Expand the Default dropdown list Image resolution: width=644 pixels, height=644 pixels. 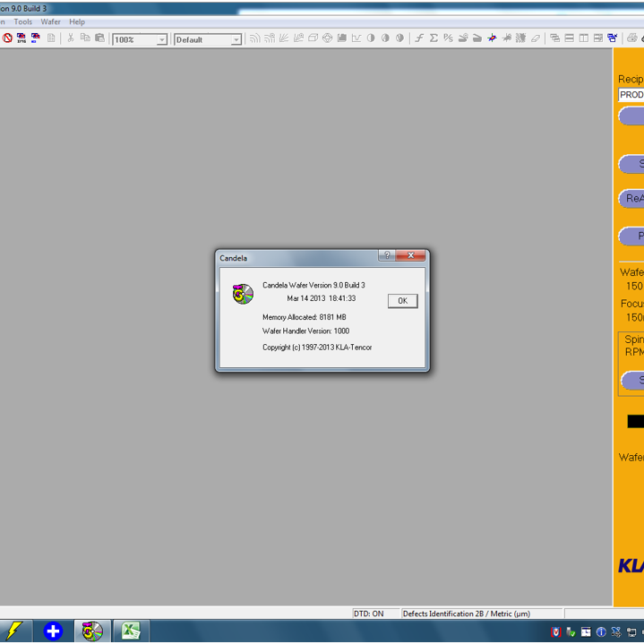236,39
